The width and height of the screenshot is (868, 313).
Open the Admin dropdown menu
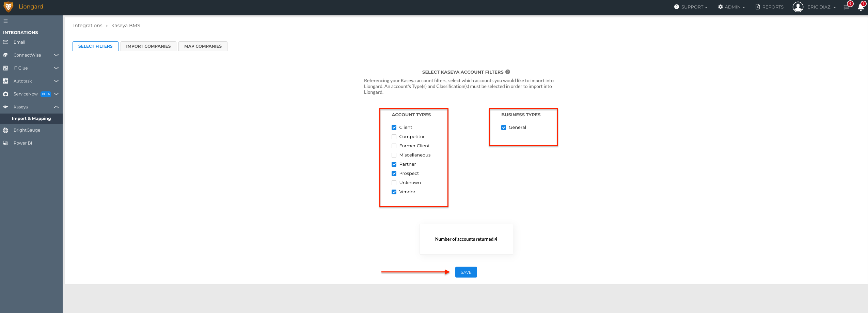[x=731, y=7]
